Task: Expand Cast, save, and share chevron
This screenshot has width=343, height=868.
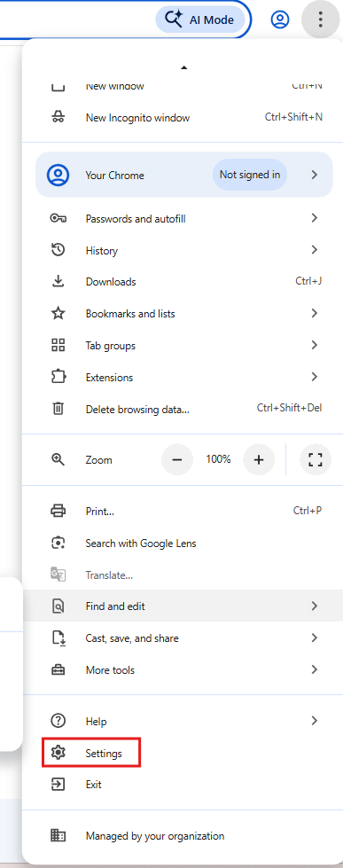Action: click(x=315, y=637)
